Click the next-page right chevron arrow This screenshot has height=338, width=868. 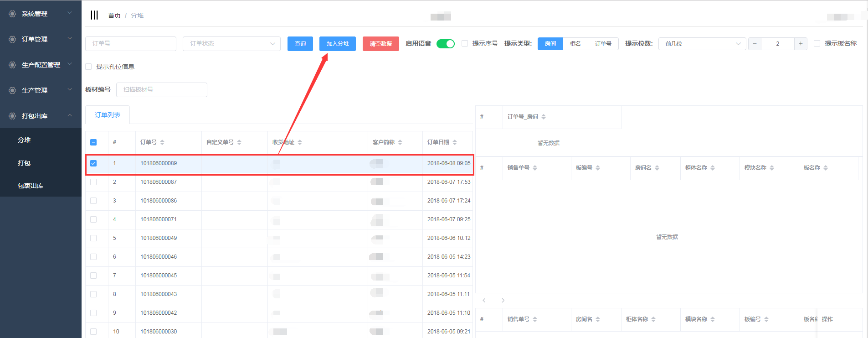click(x=503, y=300)
